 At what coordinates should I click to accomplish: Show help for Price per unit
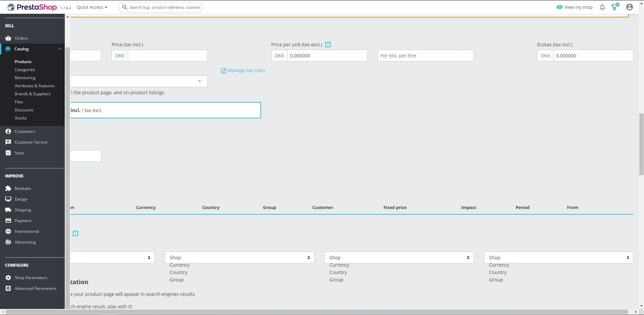coord(328,45)
